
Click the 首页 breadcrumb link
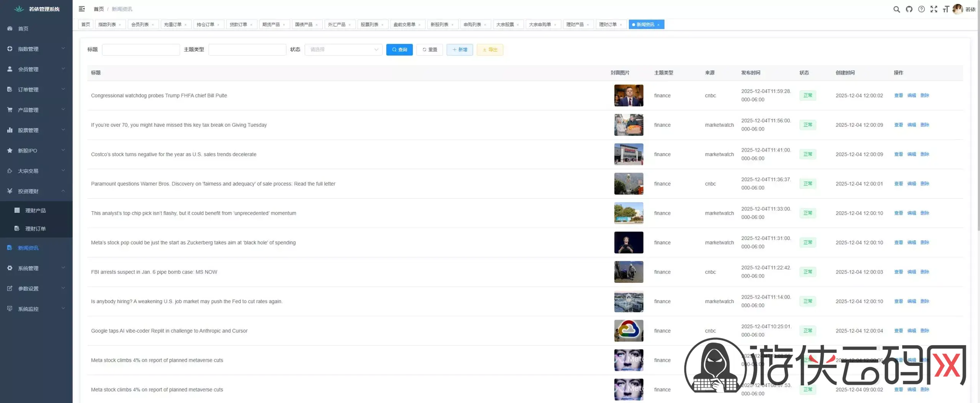[x=99, y=9]
